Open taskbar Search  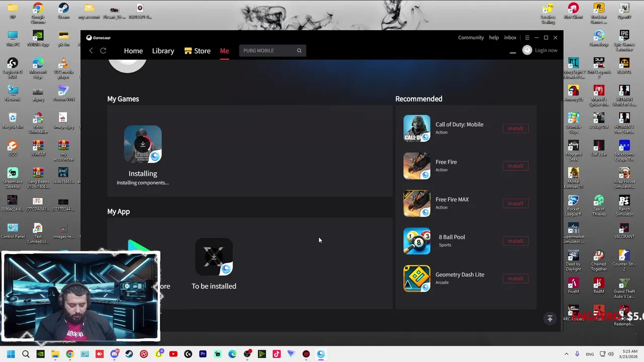point(26,354)
